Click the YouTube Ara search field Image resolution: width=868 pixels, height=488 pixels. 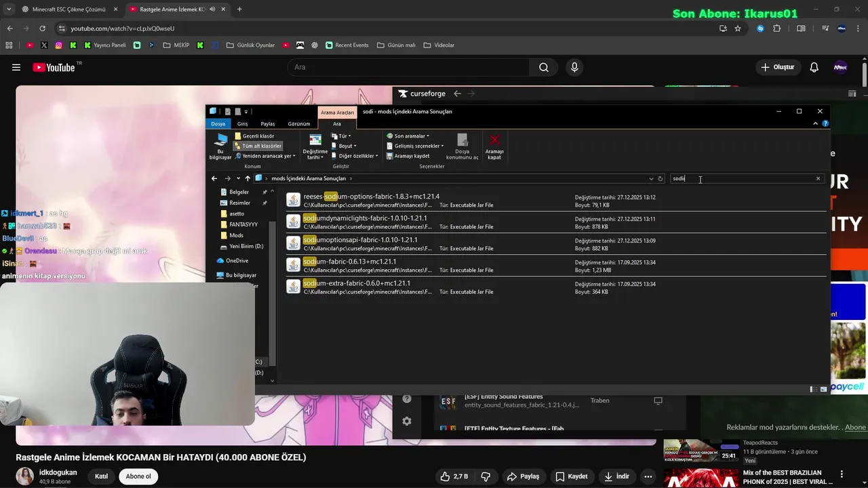coord(408,67)
